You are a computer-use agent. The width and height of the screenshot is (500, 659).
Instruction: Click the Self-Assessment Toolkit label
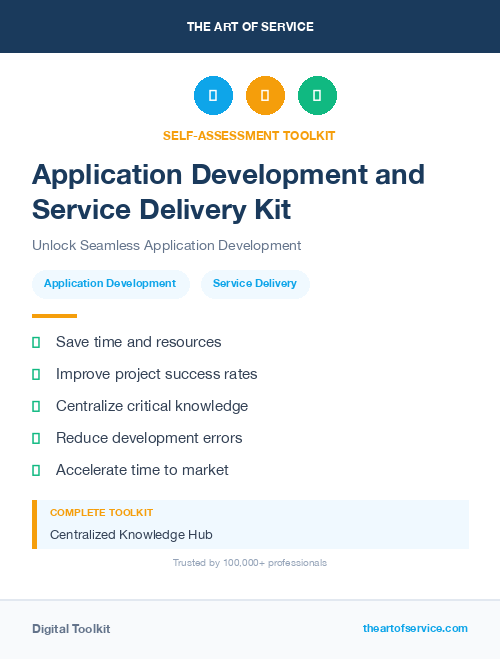pyautogui.click(x=249, y=136)
